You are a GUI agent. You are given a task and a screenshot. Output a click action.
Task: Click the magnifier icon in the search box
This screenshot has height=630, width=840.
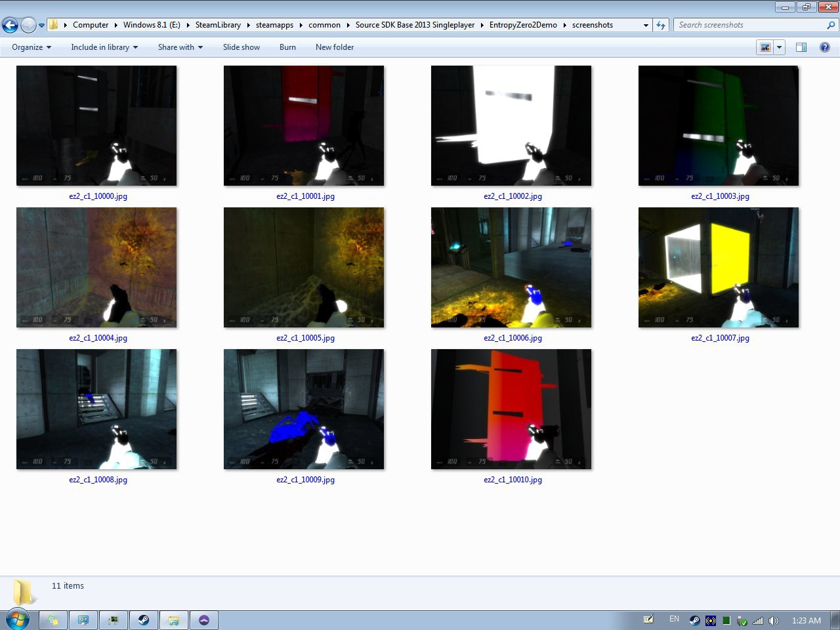[x=831, y=25]
